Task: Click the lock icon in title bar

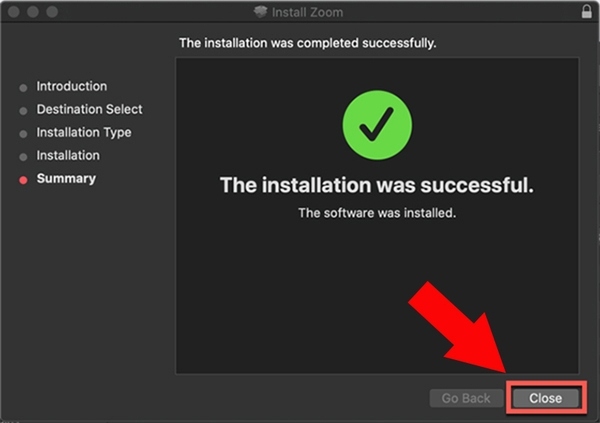Action: [x=586, y=11]
